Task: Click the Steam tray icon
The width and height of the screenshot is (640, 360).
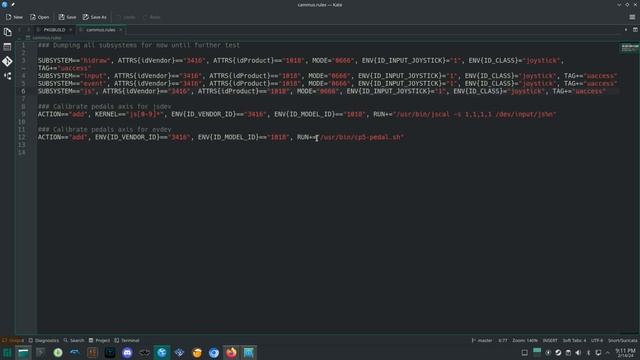Action: (x=558, y=353)
